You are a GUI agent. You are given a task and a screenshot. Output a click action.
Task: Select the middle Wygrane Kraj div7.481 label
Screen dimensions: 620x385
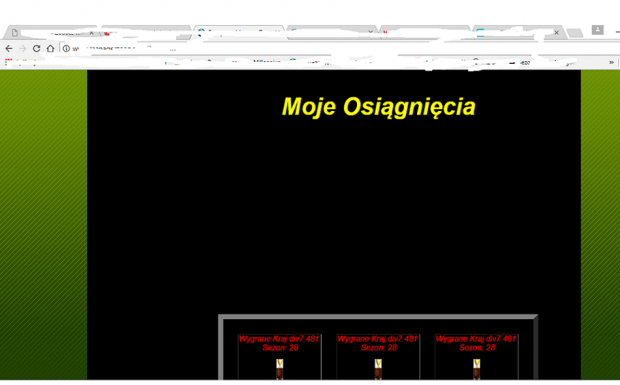pyautogui.click(x=378, y=339)
